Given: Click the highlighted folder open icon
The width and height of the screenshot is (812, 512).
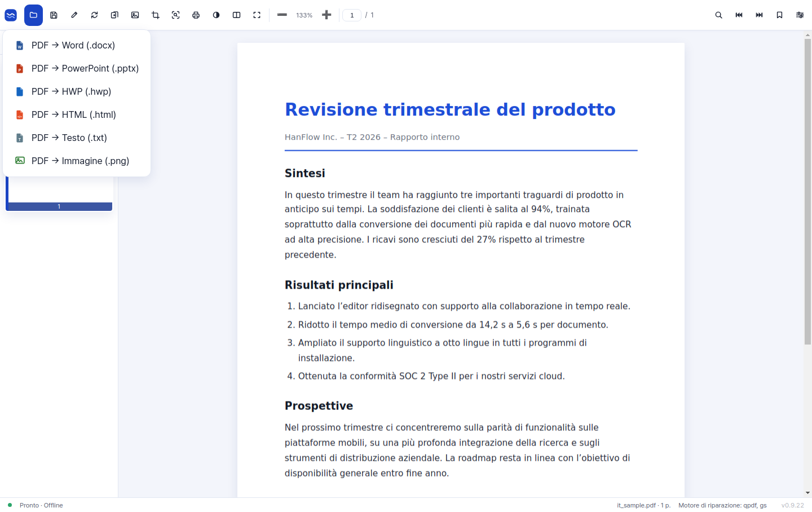Looking at the screenshot, I should tap(33, 15).
